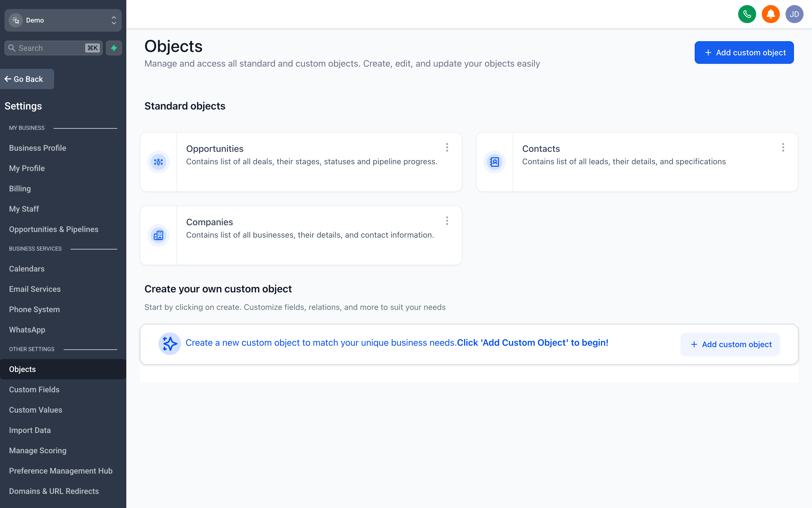
Task: Click 'Click Add Custom Object to begin!' text
Action: (x=533, y=343)
